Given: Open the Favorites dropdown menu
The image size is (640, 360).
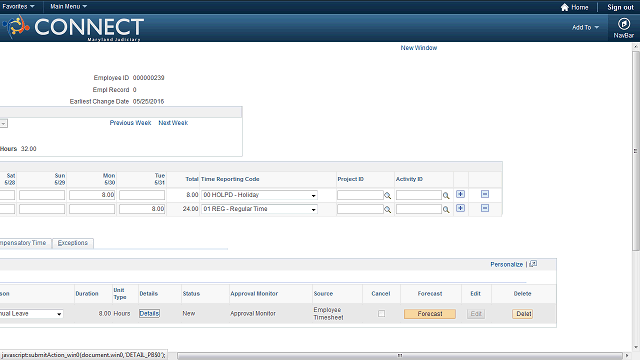Looking at the screenshot, I should click(x=18, y=7).
